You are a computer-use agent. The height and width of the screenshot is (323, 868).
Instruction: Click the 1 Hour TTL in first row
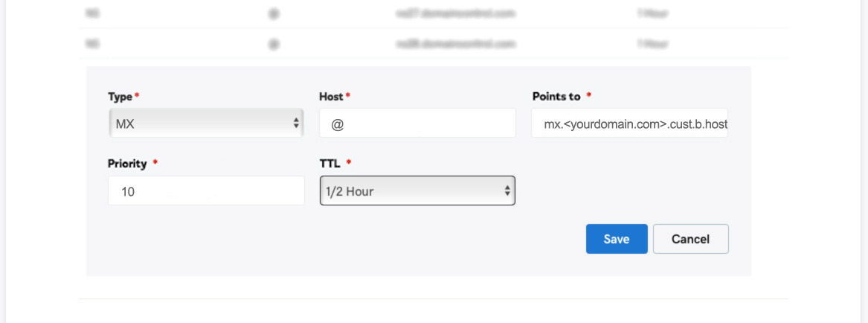652,13
